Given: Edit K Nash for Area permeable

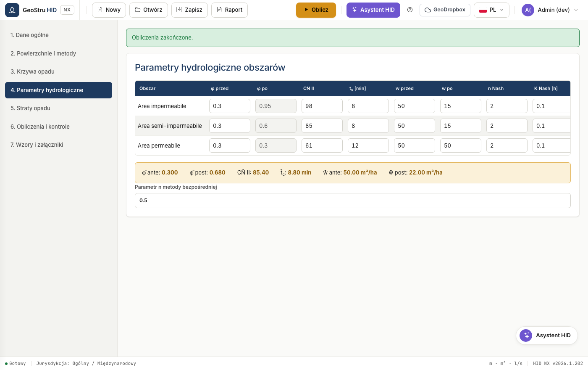Looking at the screenshot, I should coord(551,145).
